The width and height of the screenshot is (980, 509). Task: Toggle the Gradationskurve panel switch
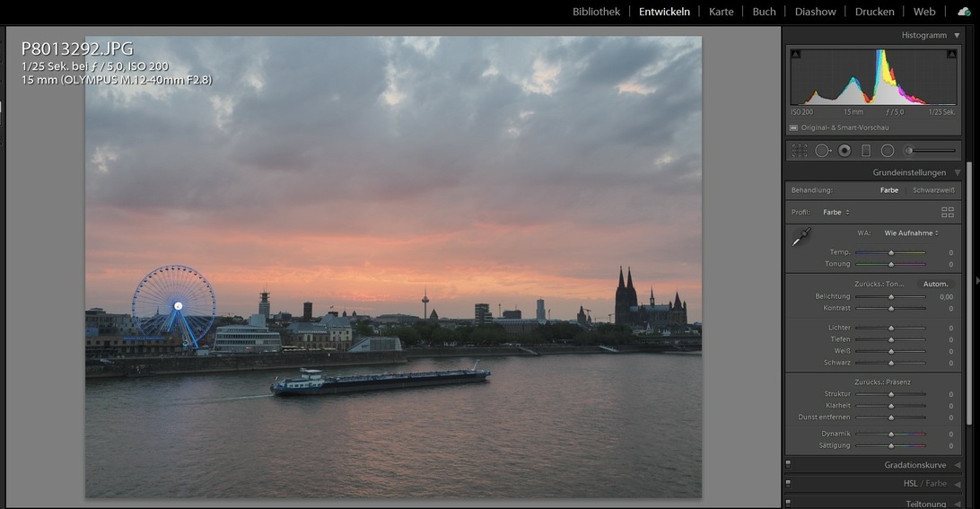click(x=788, y=465)
